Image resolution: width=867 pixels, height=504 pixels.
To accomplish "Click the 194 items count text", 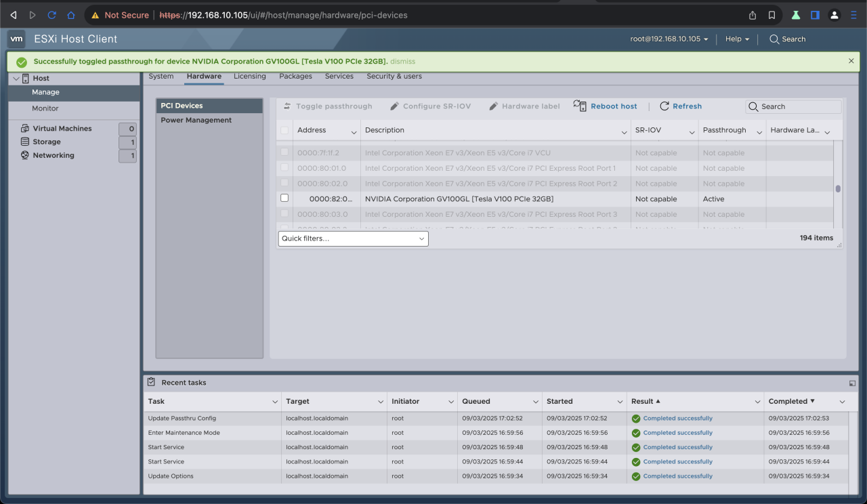I will [x=816, y=238].
